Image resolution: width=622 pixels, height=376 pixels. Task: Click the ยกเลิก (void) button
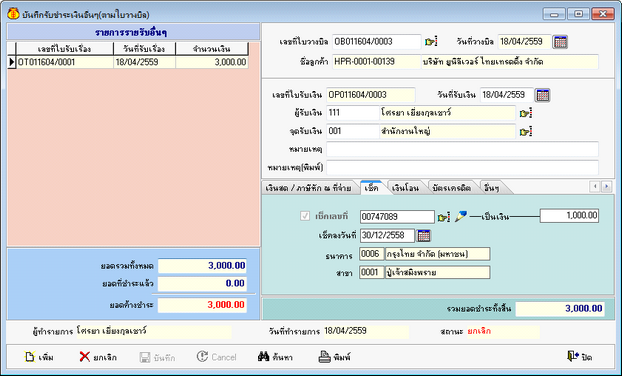pyautogui.click(x=98, y=357)
